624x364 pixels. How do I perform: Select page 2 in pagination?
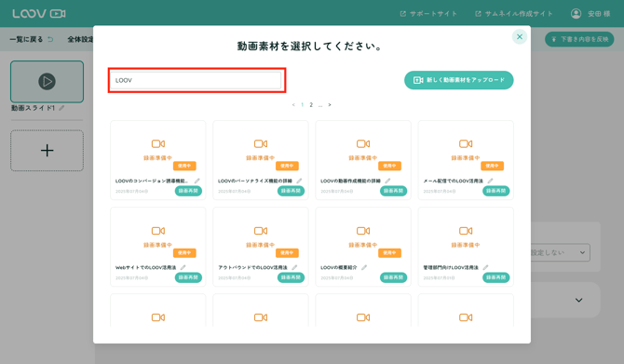[x=311, y=104]
